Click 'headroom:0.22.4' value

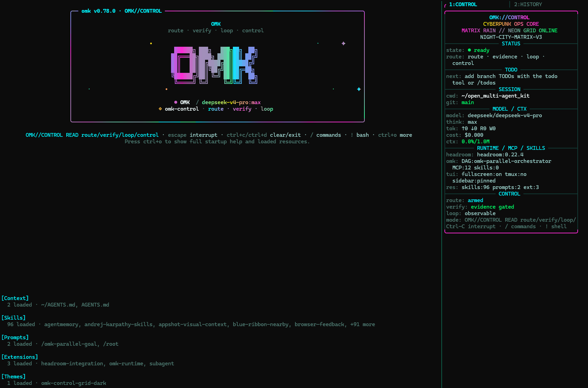point(500,155)
